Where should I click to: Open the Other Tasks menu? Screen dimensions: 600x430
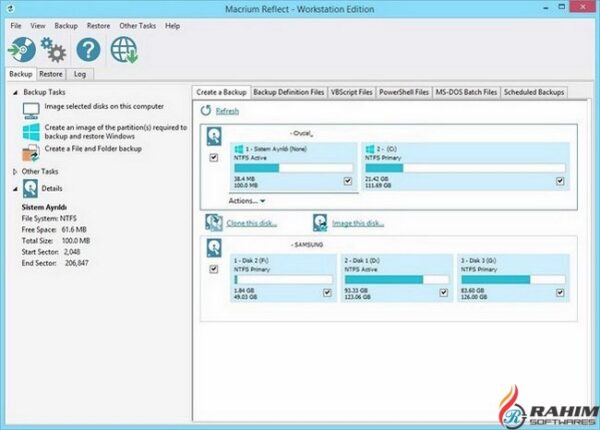point(137,26)
